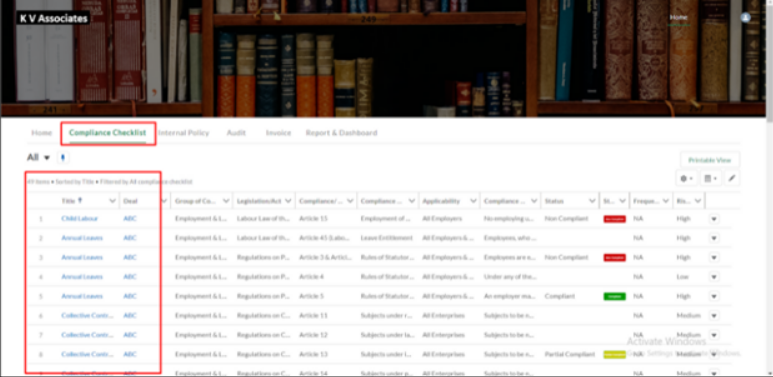Open row actions arrow for Child Labour

pyautogui.click(x=714, y=219)
